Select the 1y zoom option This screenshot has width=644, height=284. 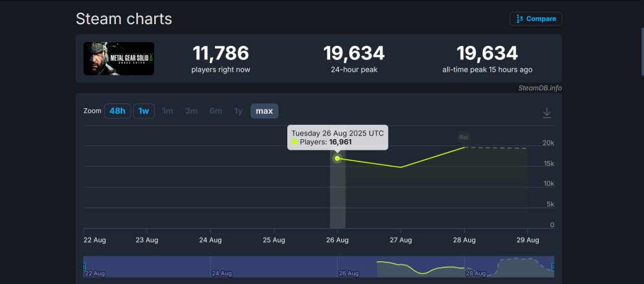(x=238, y=111)
